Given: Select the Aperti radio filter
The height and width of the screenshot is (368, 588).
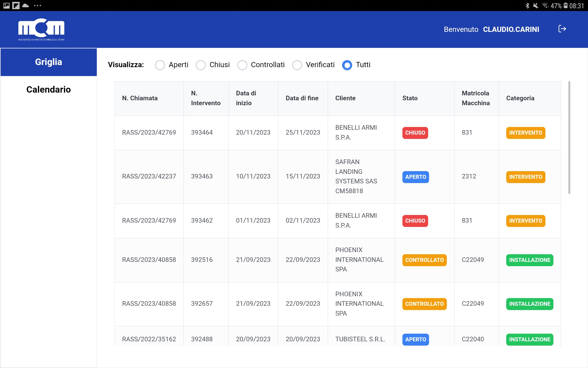Looking at the screenshot, I should click(x=160, y=65).
